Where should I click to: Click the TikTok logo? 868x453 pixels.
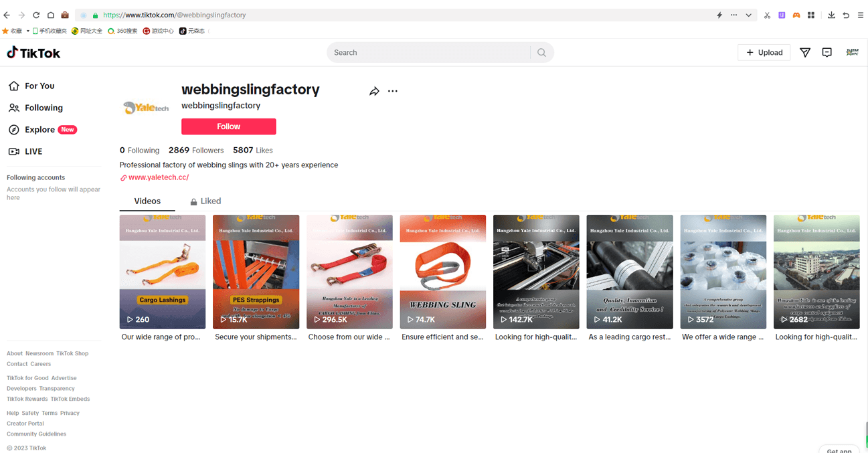33,53
